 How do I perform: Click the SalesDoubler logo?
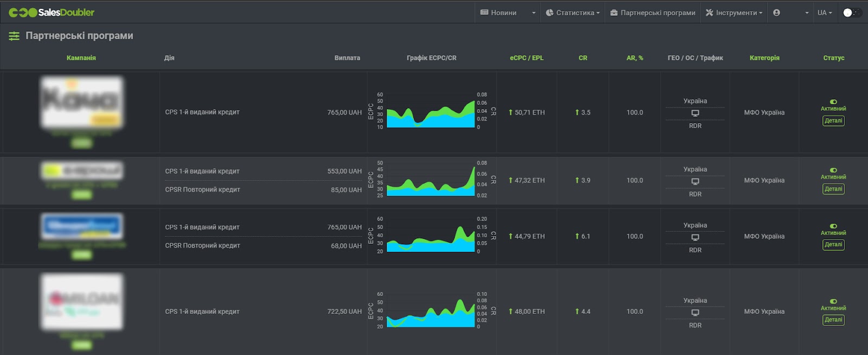coord(52,12)
